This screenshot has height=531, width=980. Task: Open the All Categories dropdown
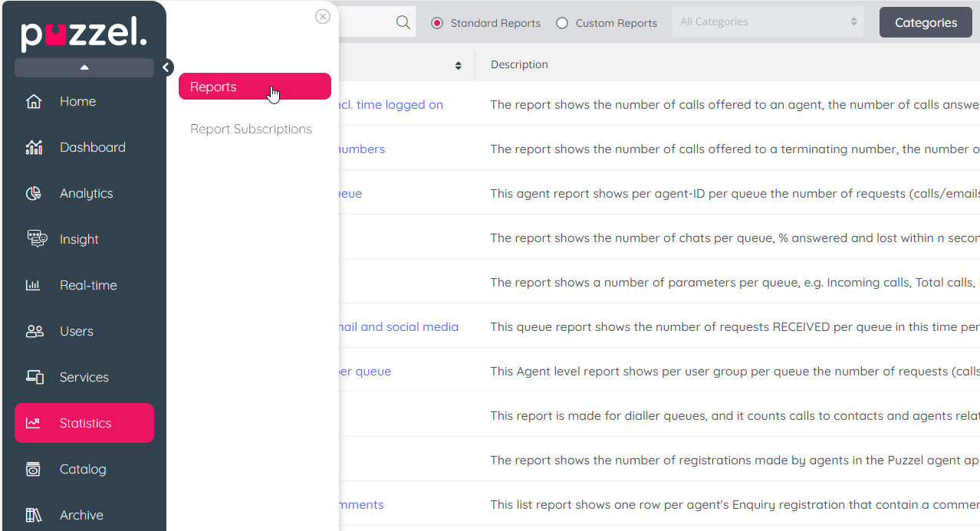[x=768, y=22]
